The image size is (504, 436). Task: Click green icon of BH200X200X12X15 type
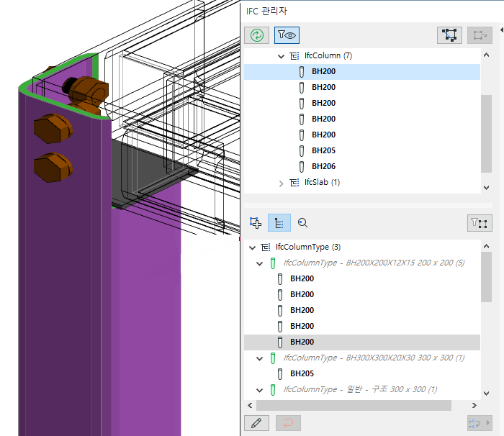273,263
